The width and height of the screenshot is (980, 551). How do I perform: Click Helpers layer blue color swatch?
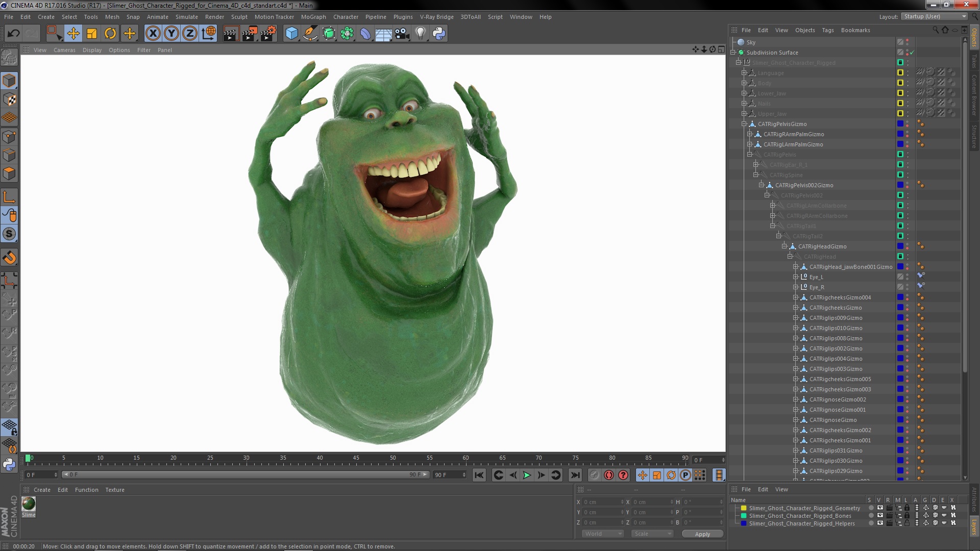(744, 523)
